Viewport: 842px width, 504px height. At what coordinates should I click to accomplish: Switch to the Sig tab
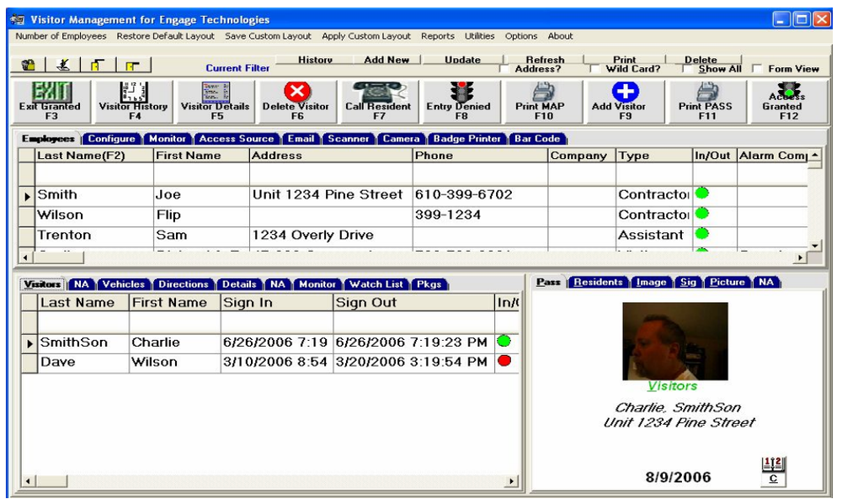coord(688,282)
